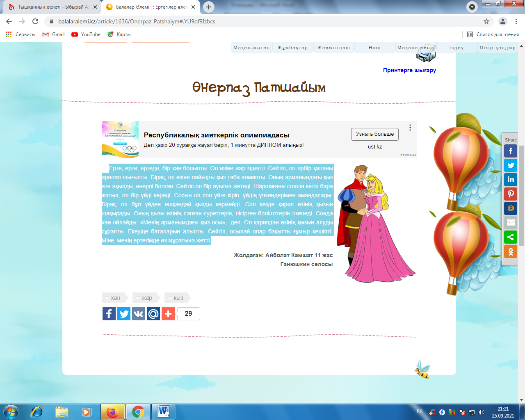This screenshot has height=420, width=525.
Task: Bookmark this page with the star
Action: [486, 21]
